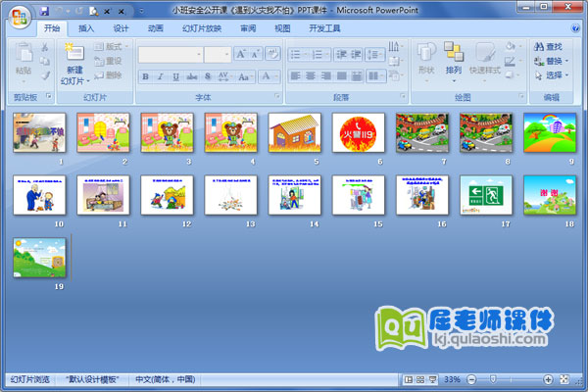Click the New Slide (新建幻灯片) button
Screen dimensions: 588x392
[x=74, y=63]
